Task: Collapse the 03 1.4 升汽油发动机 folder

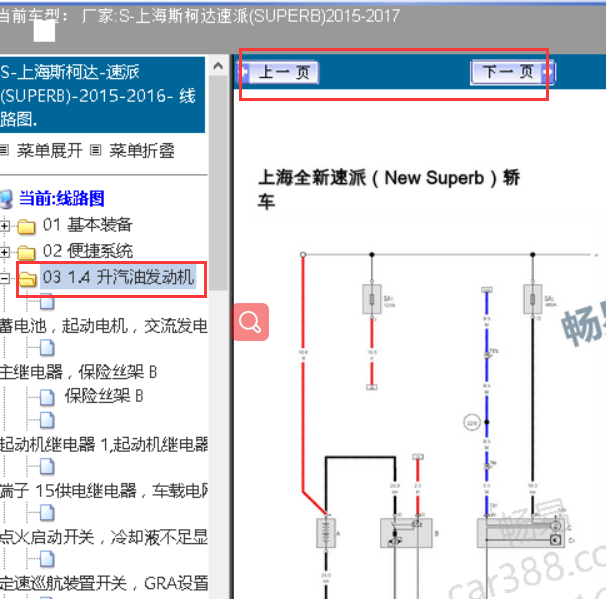Action: click(x=4, y=278)
